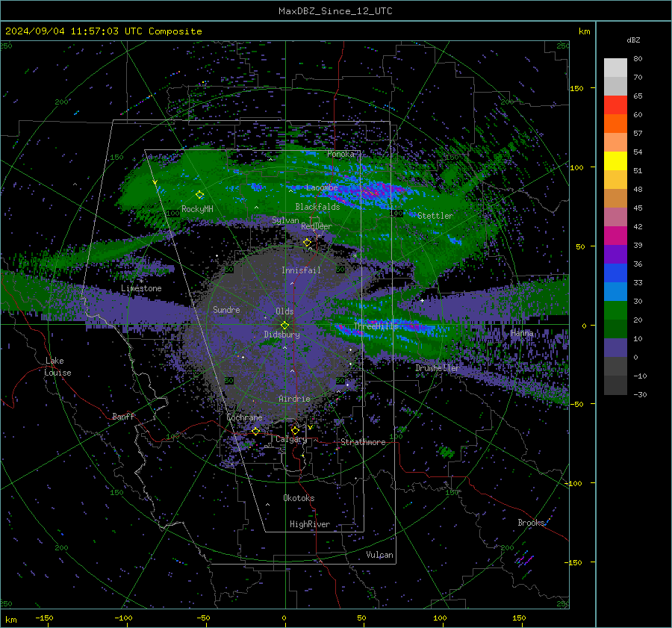
Task: Select the slate-violet swatch between 0 and 10
Action: point(615,348)
